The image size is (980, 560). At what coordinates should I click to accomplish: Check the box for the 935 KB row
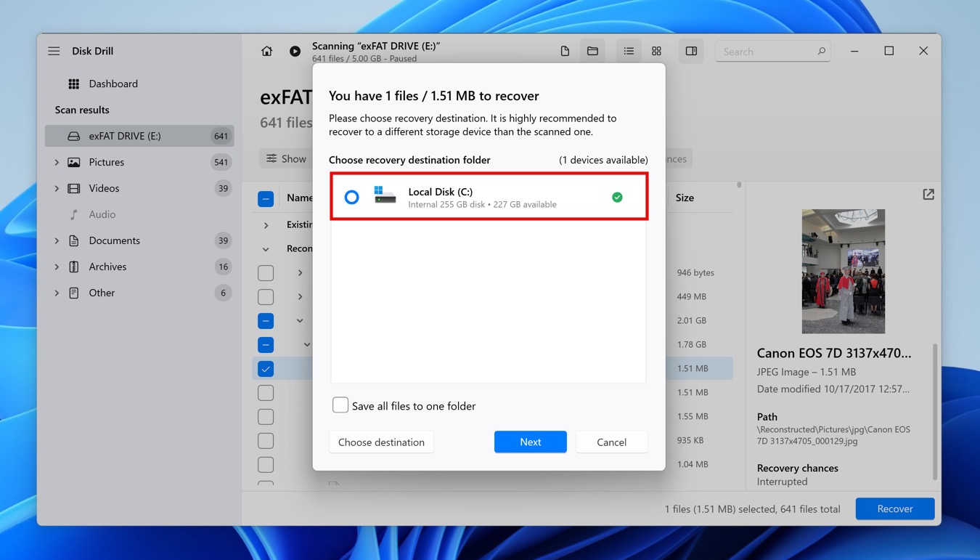pos(266,441)
